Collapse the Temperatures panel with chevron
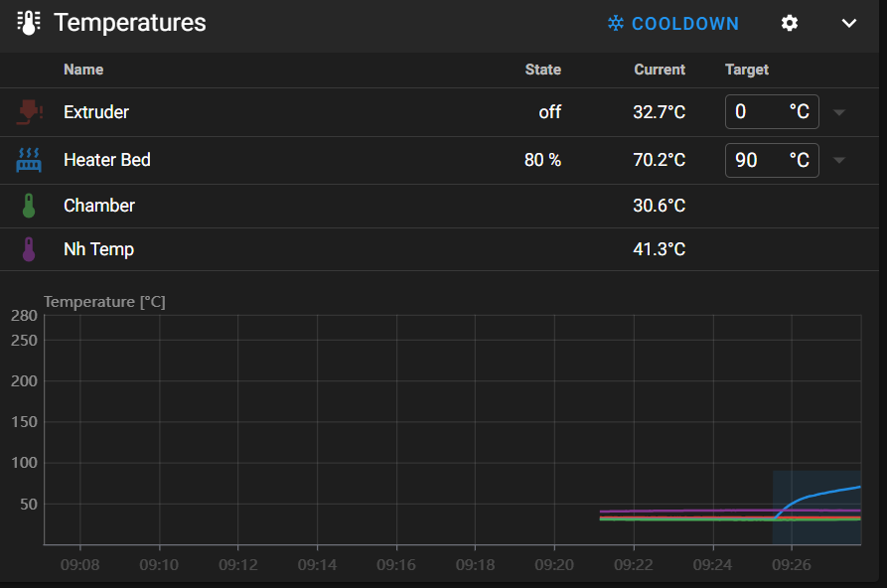The image size is (887, 588). tap(849, 23)
